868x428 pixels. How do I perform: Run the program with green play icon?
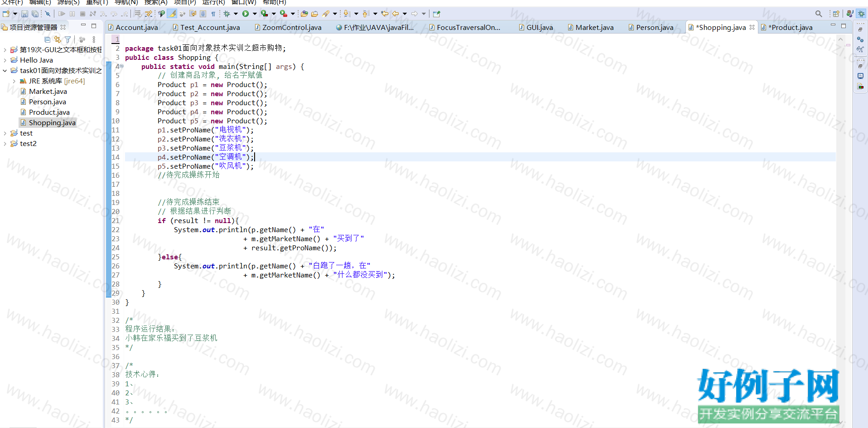tap(245, 14)
